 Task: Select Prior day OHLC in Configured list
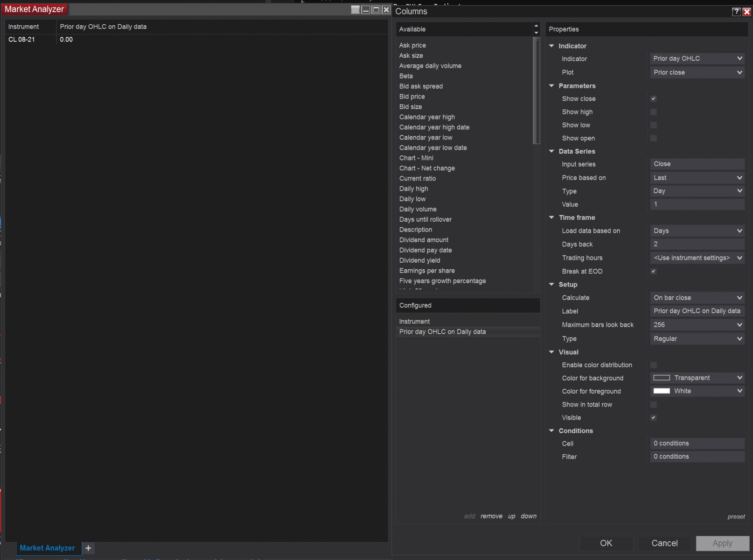coord(442,331)
